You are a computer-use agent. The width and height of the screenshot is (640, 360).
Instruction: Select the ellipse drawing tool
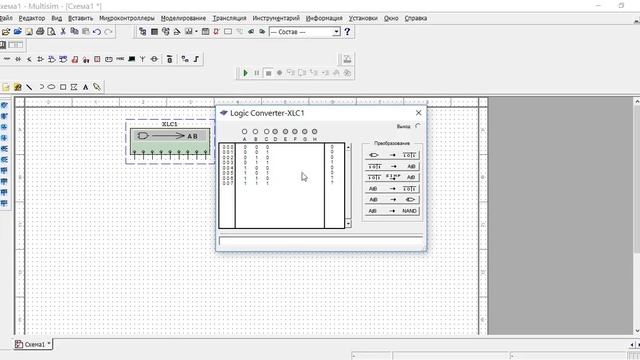pyautogui.click(x=51, y=87)
